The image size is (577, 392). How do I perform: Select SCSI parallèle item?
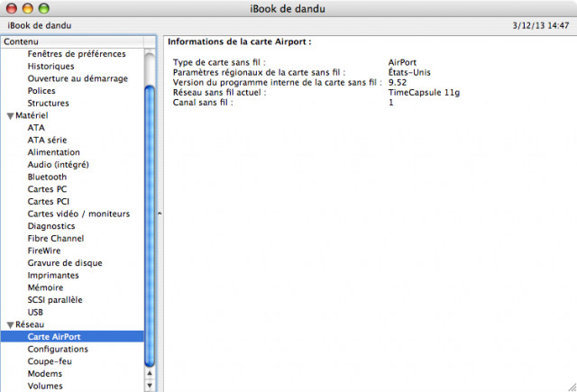(x=55, y=300)
